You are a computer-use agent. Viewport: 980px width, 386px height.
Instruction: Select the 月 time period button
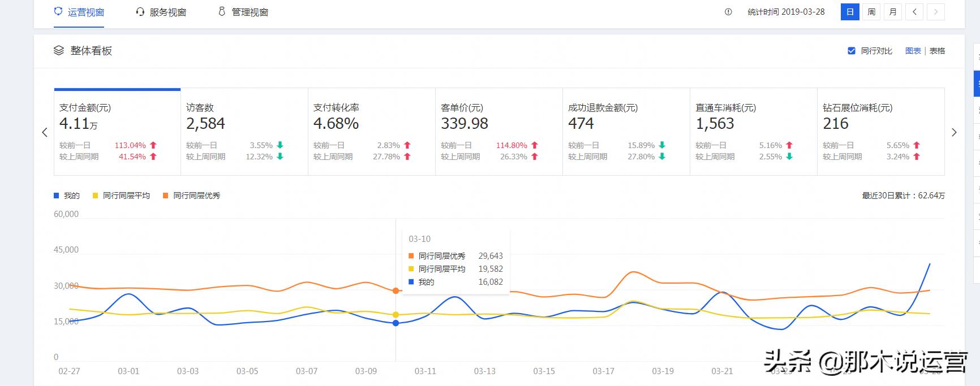893,12
